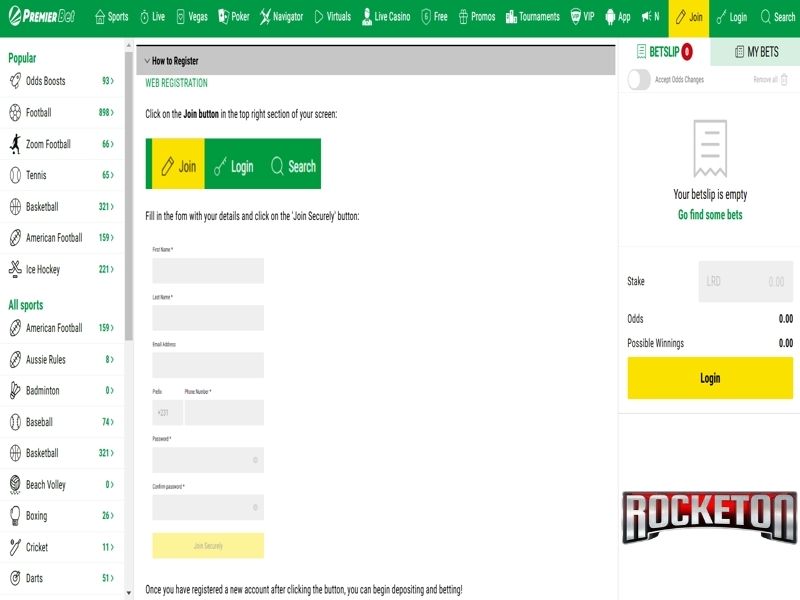Open the Promos gift section
Viewport: 800px width, 600px height.
477,17
